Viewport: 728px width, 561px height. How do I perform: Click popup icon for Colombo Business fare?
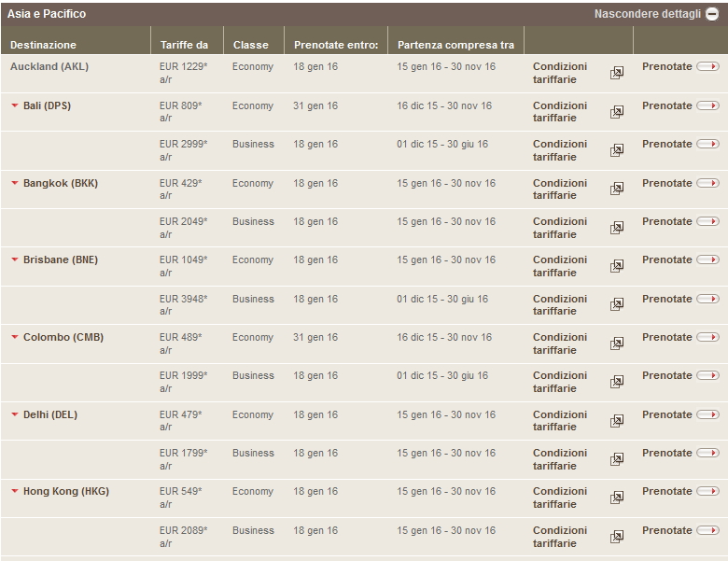(617, 382)
